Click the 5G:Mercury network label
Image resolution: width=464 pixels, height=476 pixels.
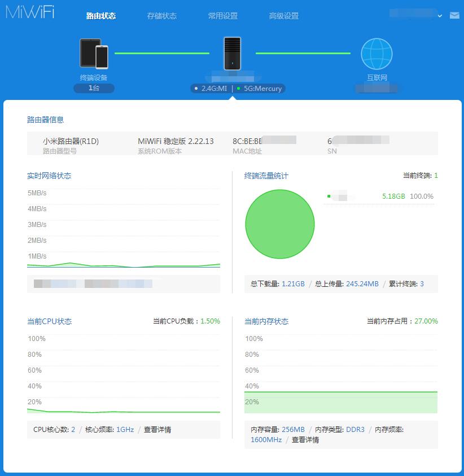click(x=262, y=88)
